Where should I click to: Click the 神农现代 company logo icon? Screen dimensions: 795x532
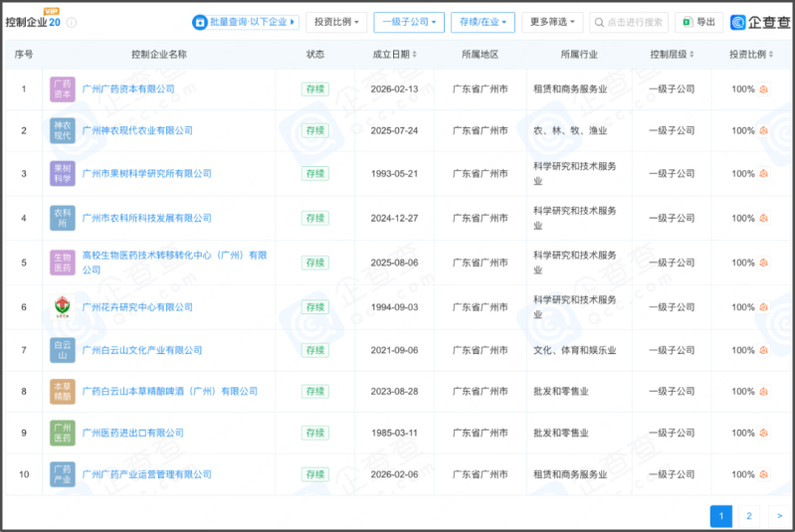63,130
